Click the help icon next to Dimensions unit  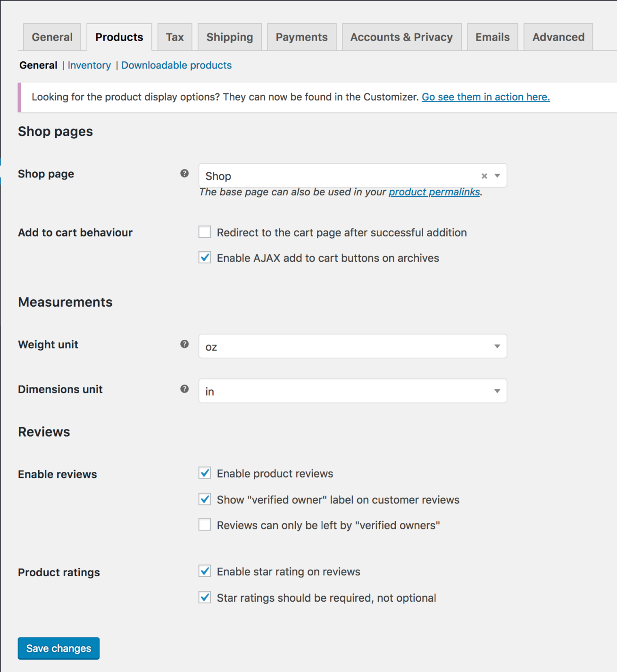[184, 389]
